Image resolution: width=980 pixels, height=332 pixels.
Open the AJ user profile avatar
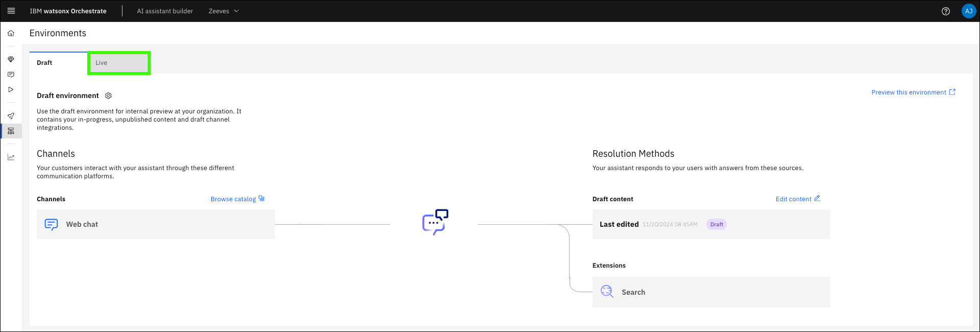[968, 11]
